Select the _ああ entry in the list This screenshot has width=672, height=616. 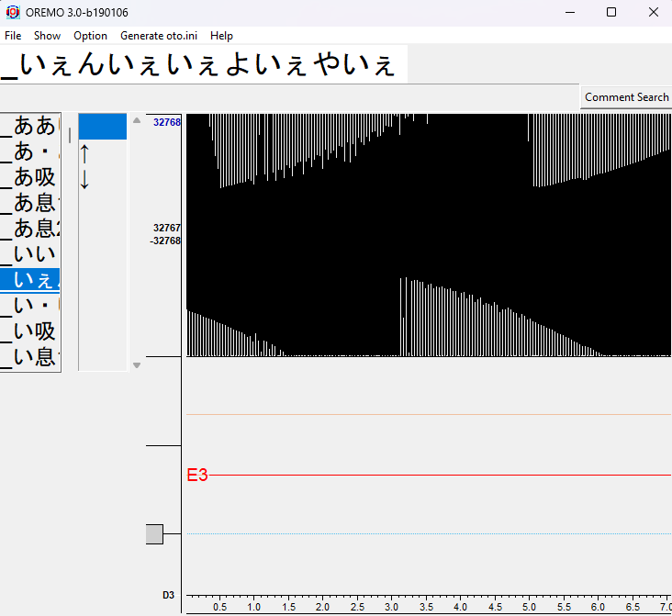30,126
